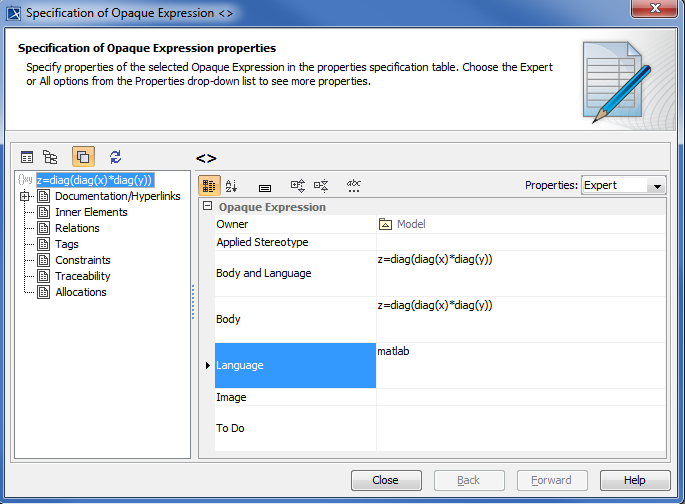Screen dimensions: 685x504
Task: Select Constraints in the tree
Action: pos(83,260)
